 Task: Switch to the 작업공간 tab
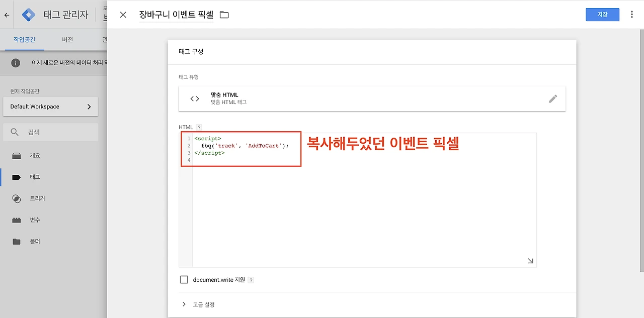[x=25, y=40]
